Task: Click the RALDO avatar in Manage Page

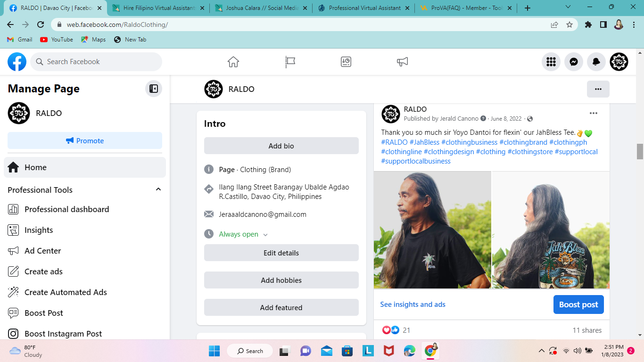Action: tap(19, 113)
